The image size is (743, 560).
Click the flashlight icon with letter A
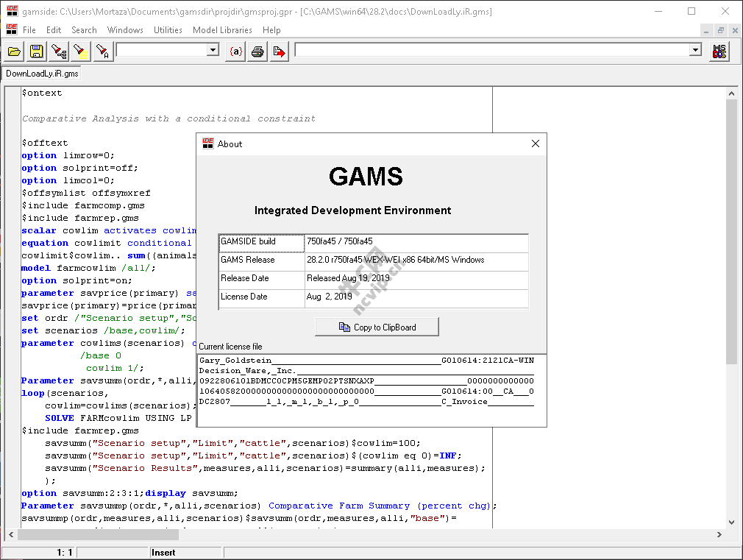(103, 52)
